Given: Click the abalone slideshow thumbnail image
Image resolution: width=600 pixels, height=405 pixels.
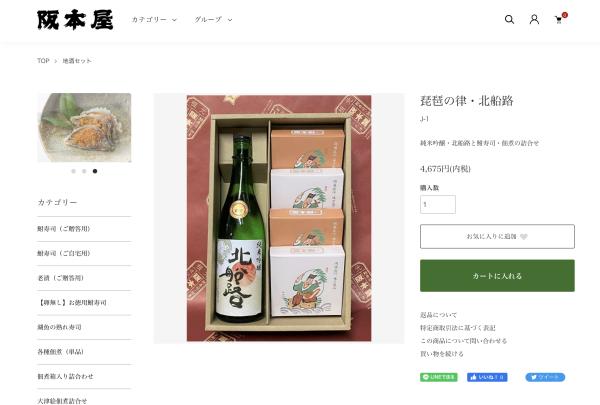Looking at the screenshot, I should click(84, 127).
